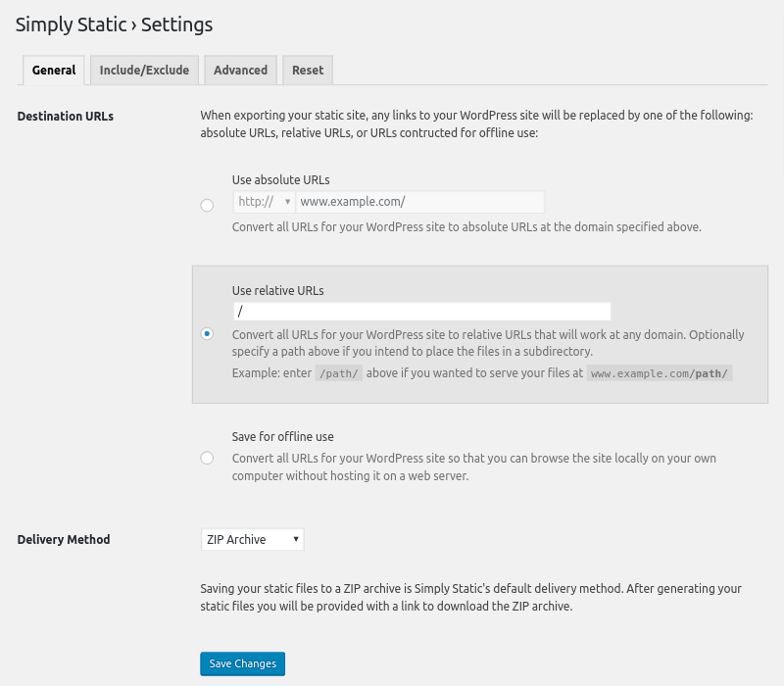Select the absolute URLs radio button
This screenshot has width=784, height=686.
(x=207, y=205)
